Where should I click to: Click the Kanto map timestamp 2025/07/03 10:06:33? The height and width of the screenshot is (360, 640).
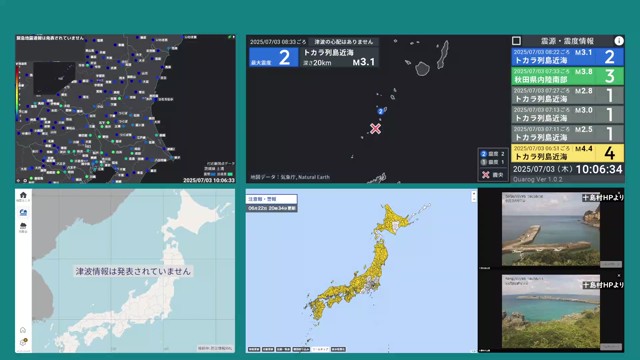(x=209, y=180)
